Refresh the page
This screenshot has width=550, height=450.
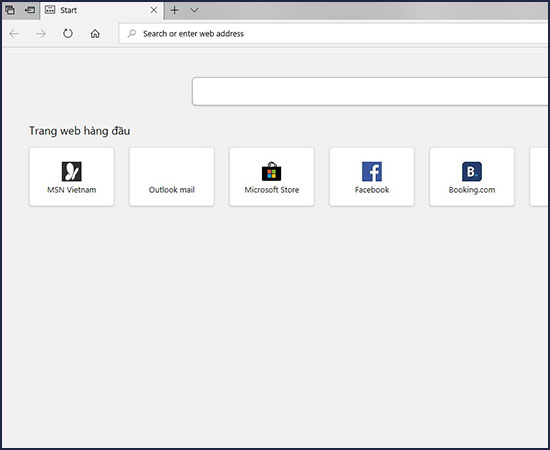[68, 34]
